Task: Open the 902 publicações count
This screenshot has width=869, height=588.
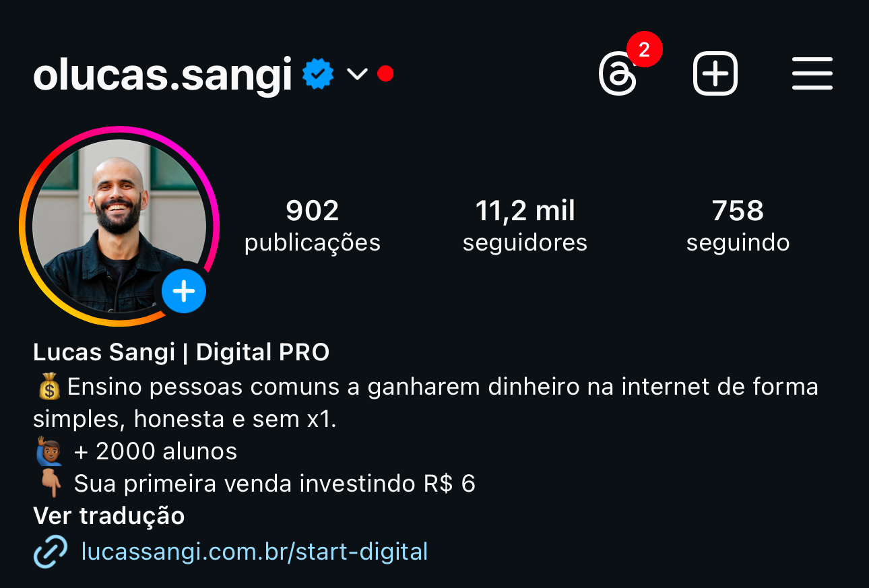Action: (x=313, y=226)
